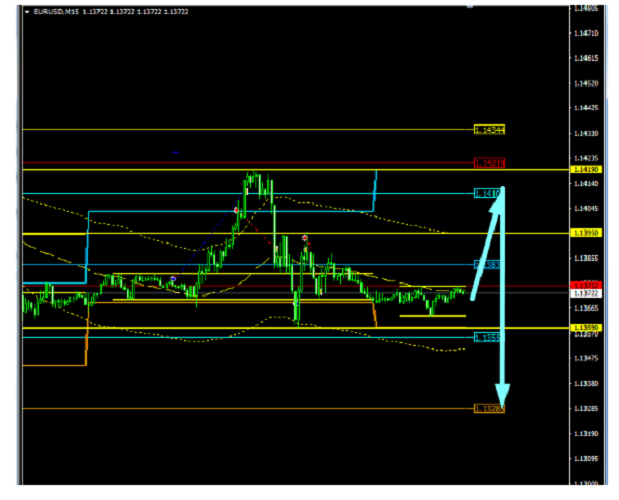
Task: Click the yellow 1.14190 axis label
Action: [x=586, y=170]
